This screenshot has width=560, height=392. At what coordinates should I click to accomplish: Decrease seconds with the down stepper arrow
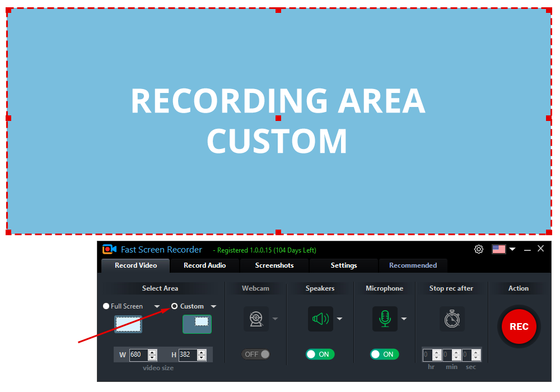click(x=476, y=357)
